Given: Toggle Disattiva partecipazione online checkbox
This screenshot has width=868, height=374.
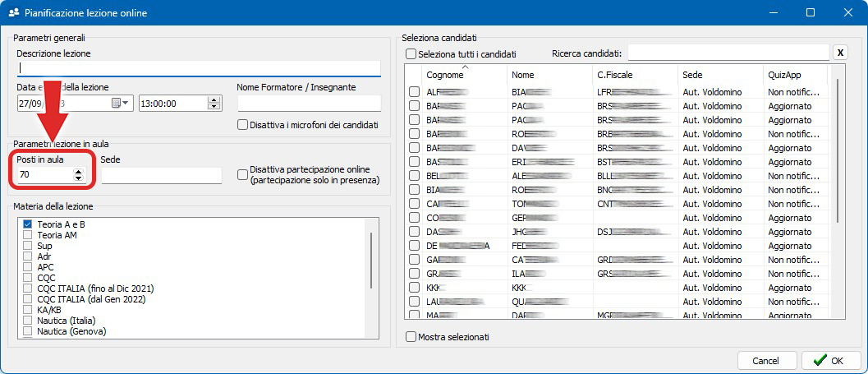Looking at the screenshot, I should (x=242, y=174).
